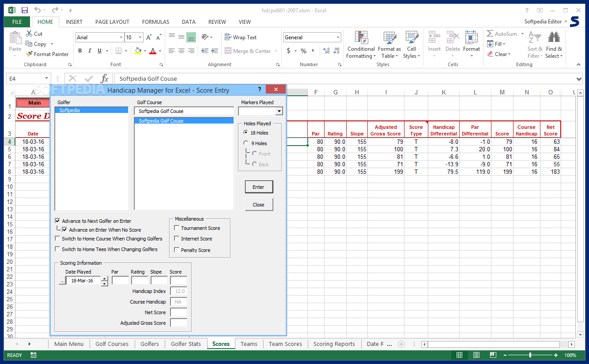Open the FILE tab
Image resolution: width=589 pixels, height=364 pixels.
coord(17,22)
